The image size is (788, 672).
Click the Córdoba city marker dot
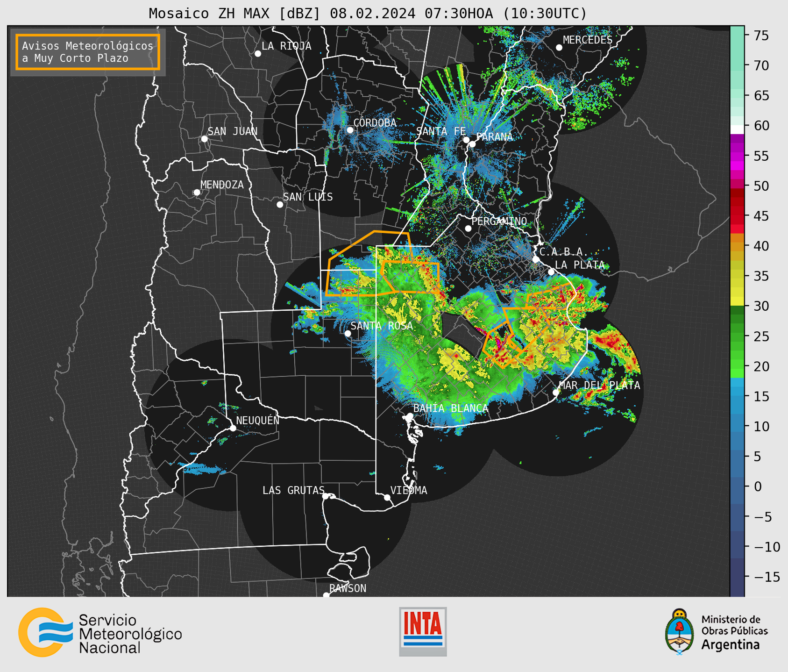click(350, 130)
